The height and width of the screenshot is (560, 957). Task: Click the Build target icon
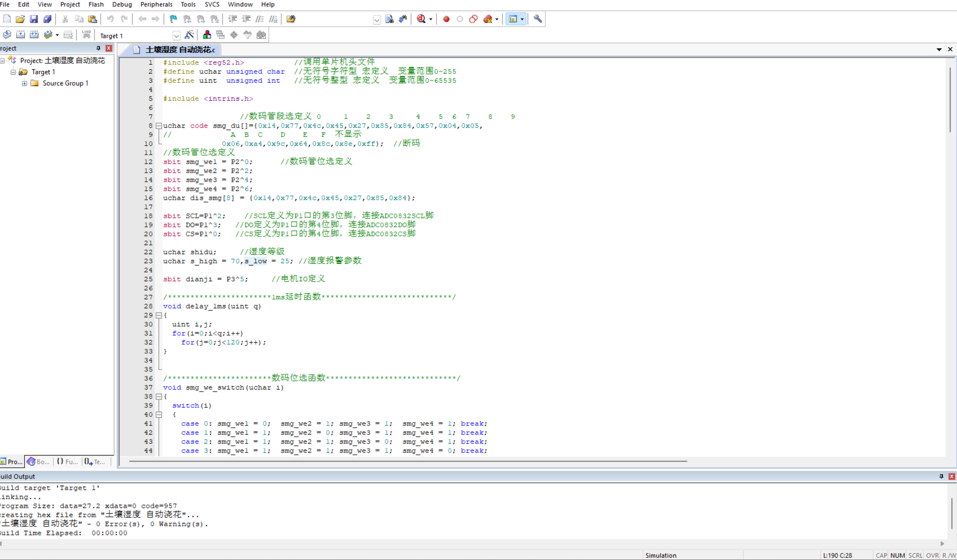21,35
